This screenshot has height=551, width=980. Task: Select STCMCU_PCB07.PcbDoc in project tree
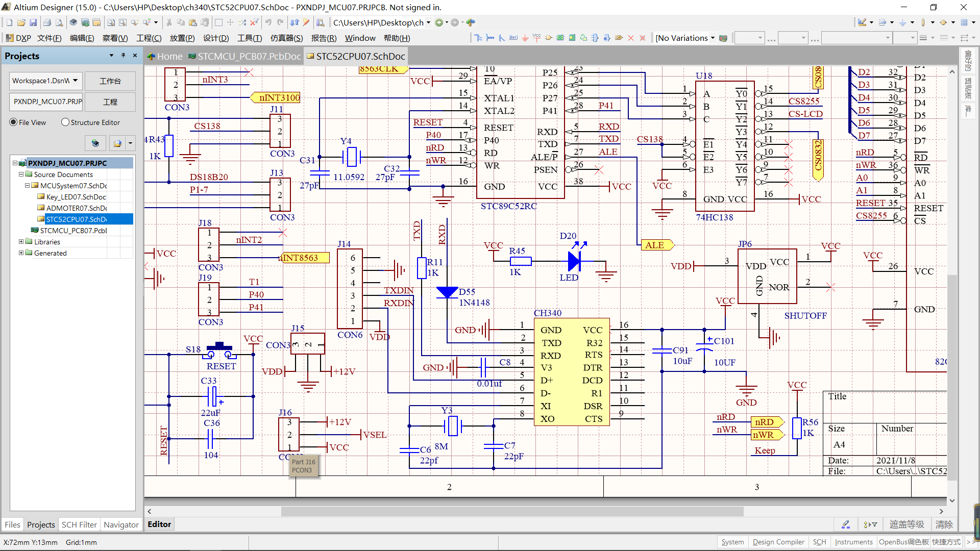pos(73,231)
